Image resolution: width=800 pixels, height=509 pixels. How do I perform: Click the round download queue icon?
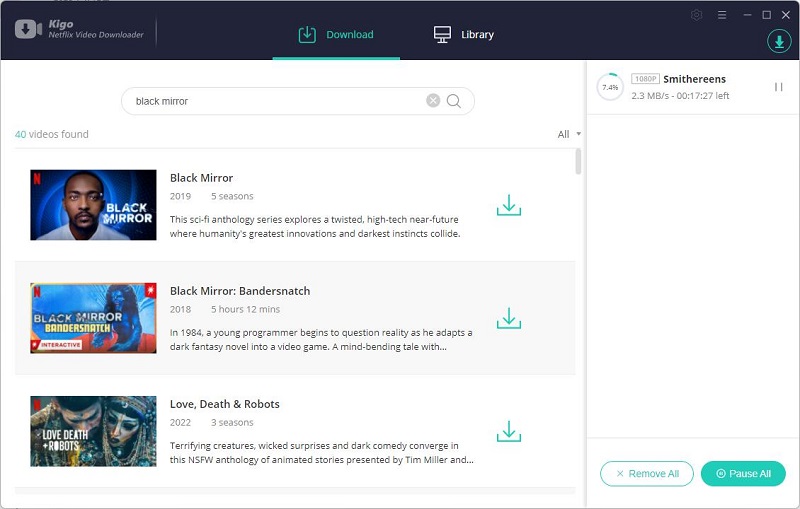(x=779, y=41)
